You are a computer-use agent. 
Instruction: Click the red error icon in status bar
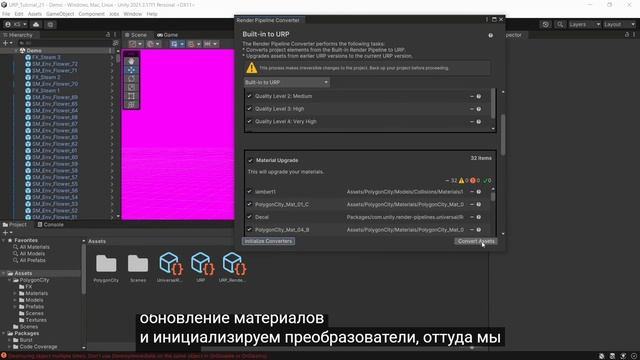4,356
